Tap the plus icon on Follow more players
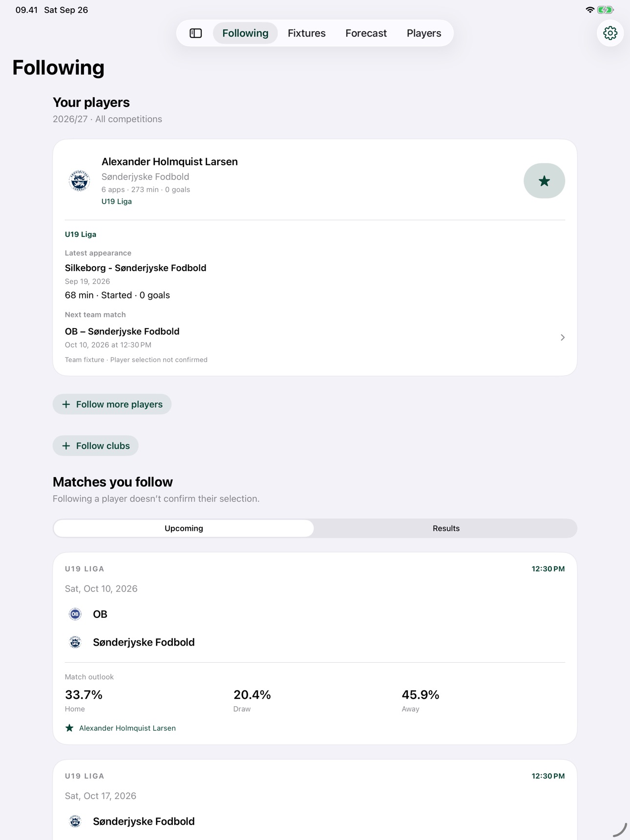 (x=66, y=404)
